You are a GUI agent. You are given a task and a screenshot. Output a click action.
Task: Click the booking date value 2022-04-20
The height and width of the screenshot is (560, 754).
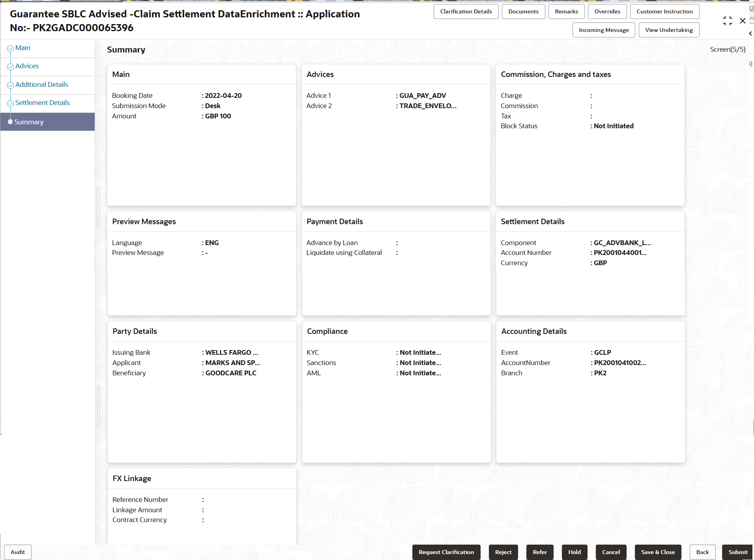(223, 96)
